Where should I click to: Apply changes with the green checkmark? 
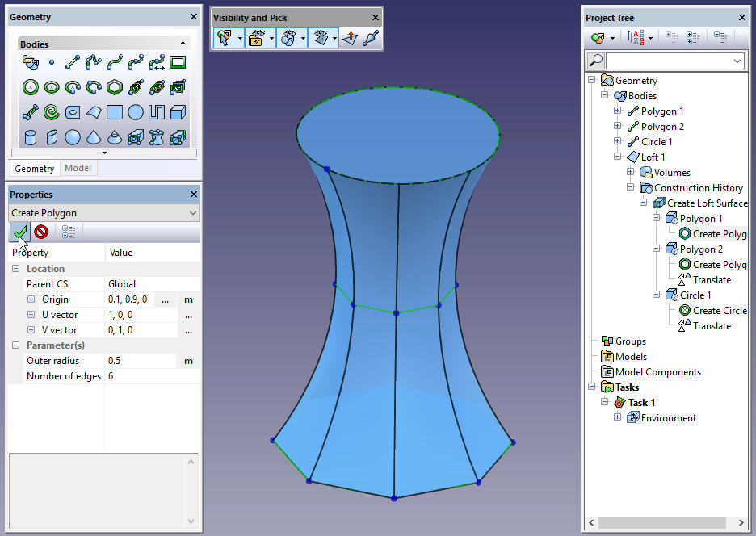tap(20, 232)
